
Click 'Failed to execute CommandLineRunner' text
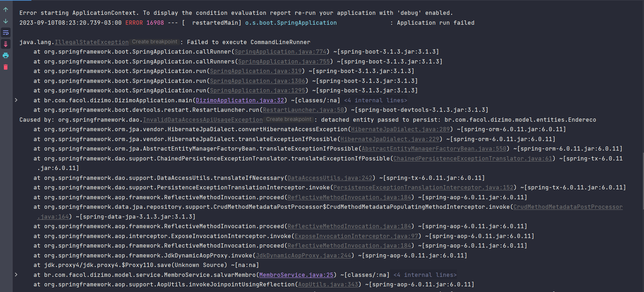point(249,42)
